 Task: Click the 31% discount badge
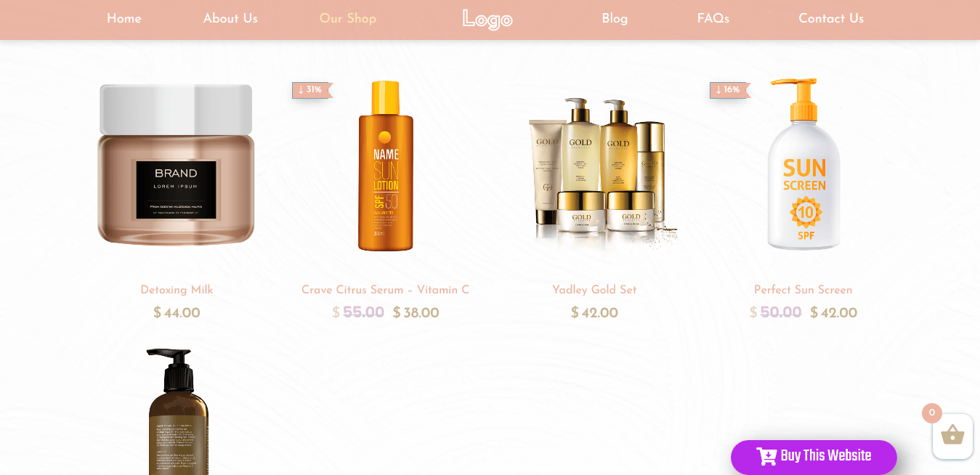click(x=312, y=90)
